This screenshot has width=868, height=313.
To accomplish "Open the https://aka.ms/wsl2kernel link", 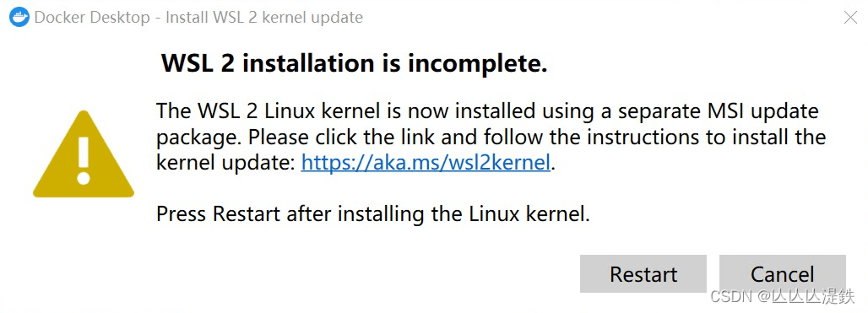I will point(426,162).
